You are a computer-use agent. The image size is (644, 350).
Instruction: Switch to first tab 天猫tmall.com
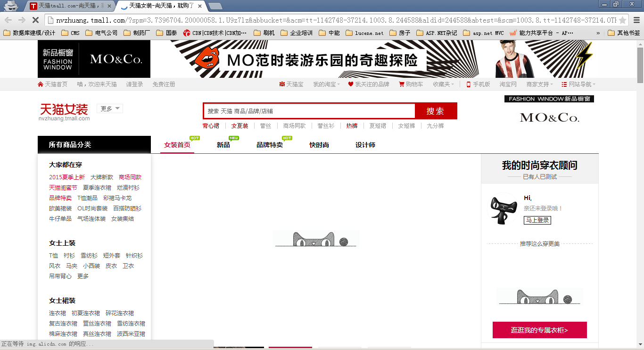pos(71,6)
